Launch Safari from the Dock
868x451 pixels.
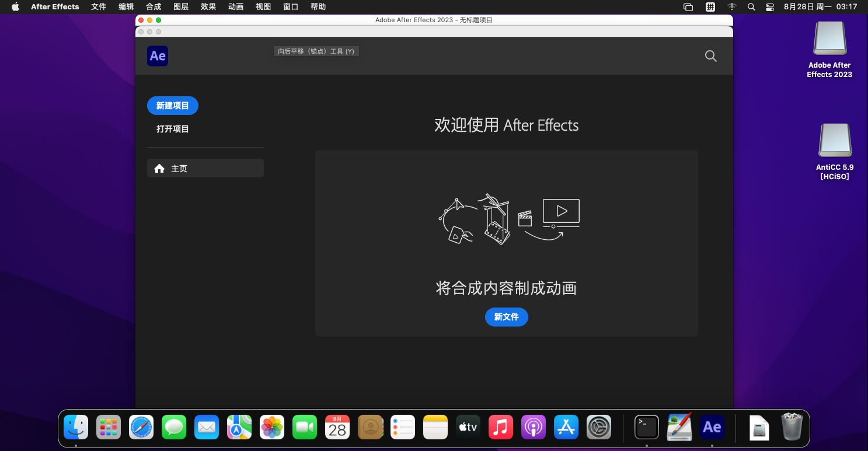coord(141,427)
